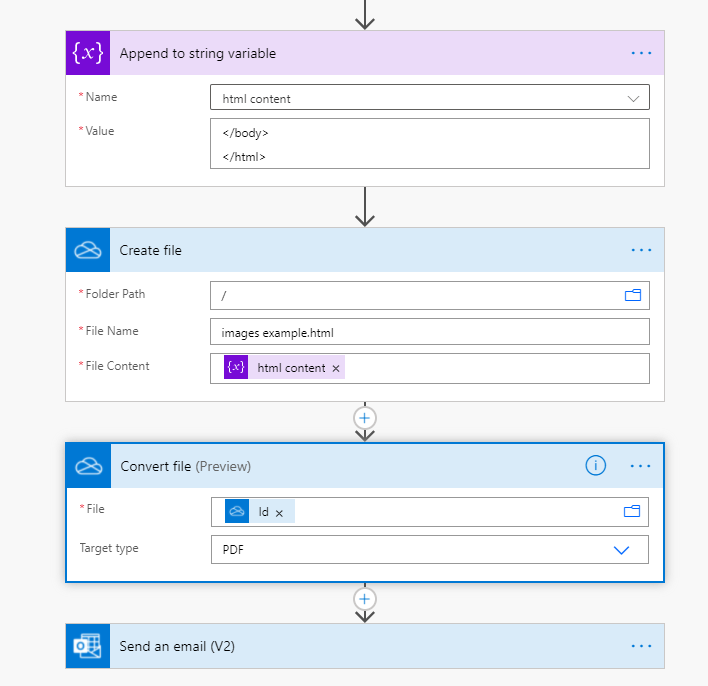Insert a step above Send an email
Image resolution: width=708 pixels, height=686 pixels.
coord(365,599)
